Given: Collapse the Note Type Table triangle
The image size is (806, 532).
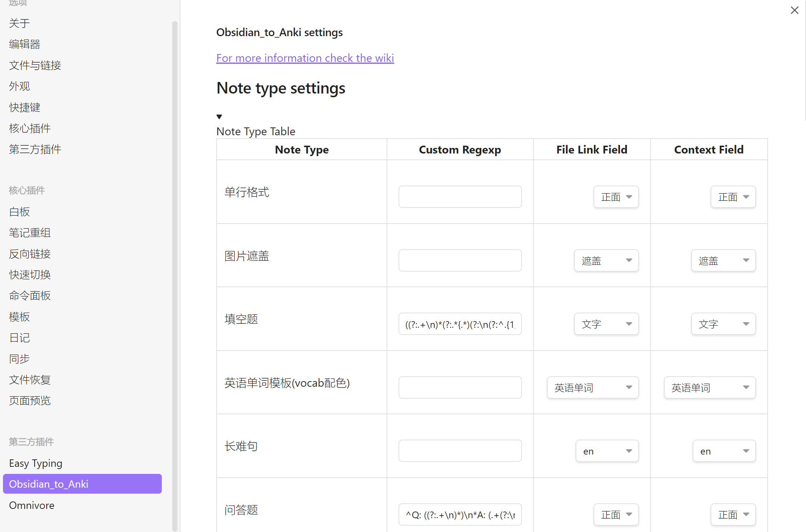Looking at the screenshot, I should click(x=219, y=117).
